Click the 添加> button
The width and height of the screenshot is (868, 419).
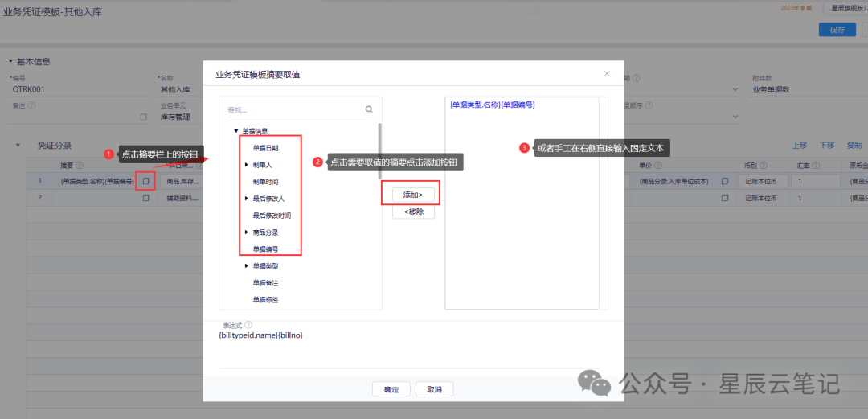413,195
